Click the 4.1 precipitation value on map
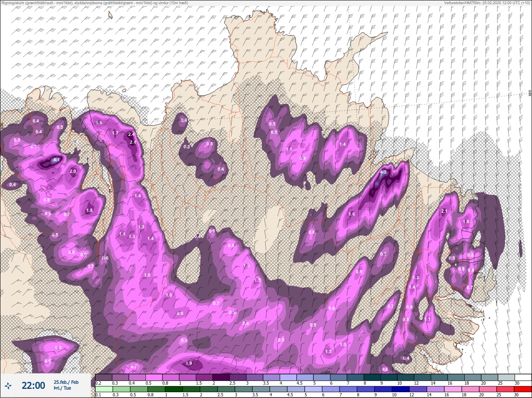 [x=57, y=159]
